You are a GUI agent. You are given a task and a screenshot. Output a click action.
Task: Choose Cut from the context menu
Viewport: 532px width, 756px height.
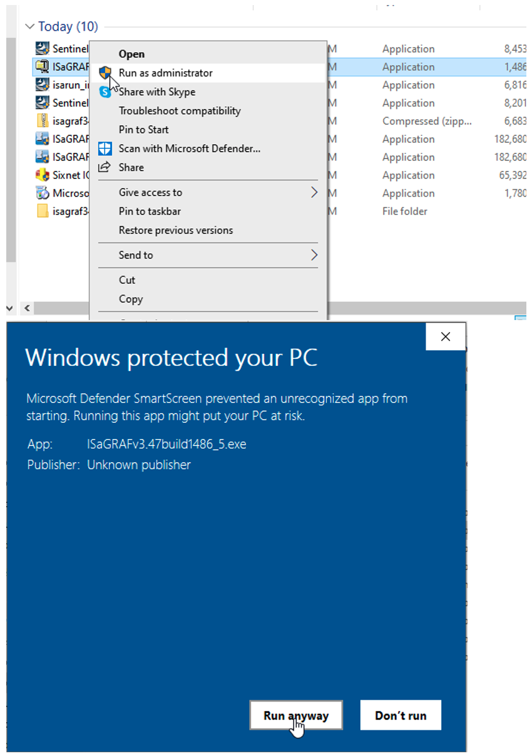(x=127, y=280)
